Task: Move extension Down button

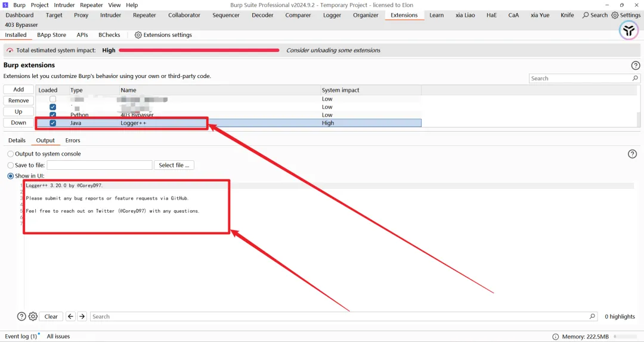Action: 18,123
